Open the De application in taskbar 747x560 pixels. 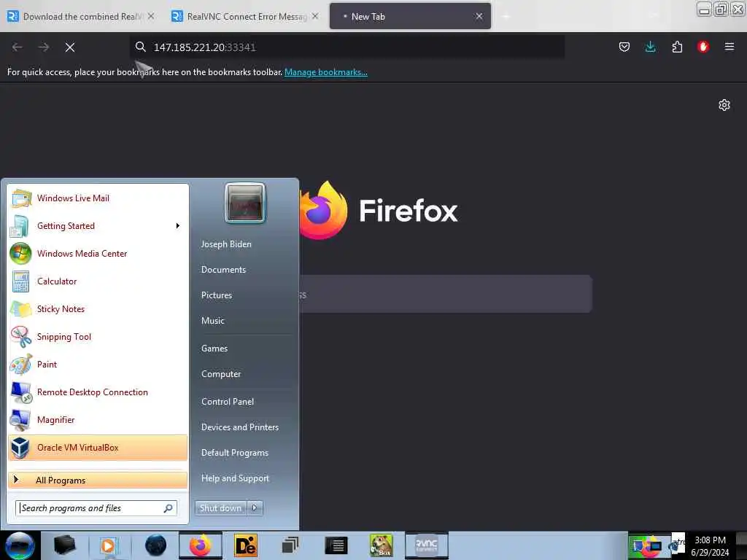coord(245,545)
